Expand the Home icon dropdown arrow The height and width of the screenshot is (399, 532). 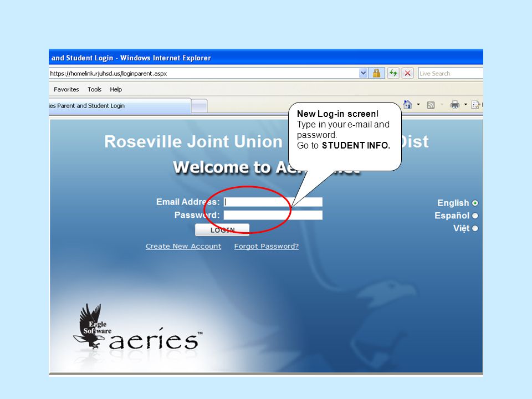[418, 105]
